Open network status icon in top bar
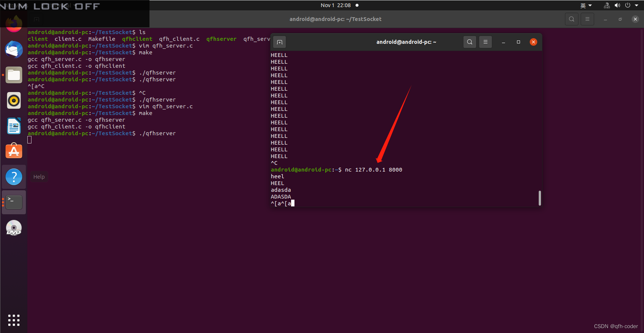The width and height of the screenshot is (644, 333). [x=607, y=5]
